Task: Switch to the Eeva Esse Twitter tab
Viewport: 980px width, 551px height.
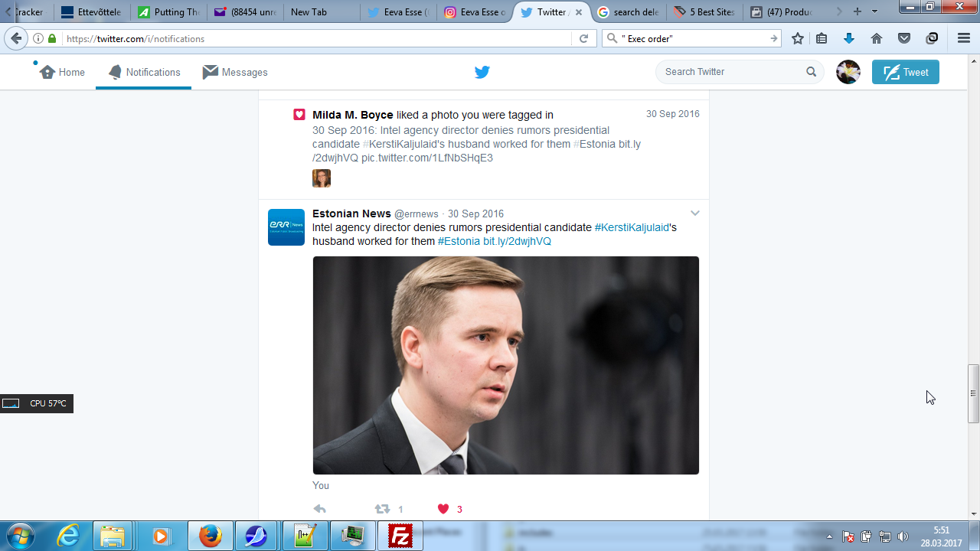Action: [398, 12]
